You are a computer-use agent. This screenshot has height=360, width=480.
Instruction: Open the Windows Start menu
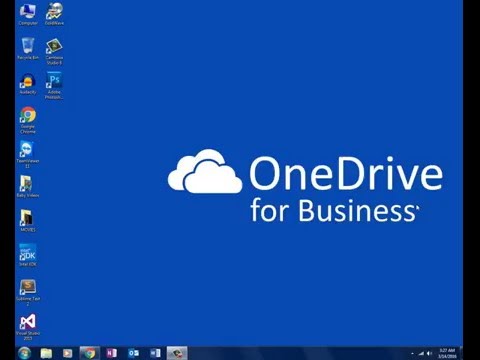[24, 353]
